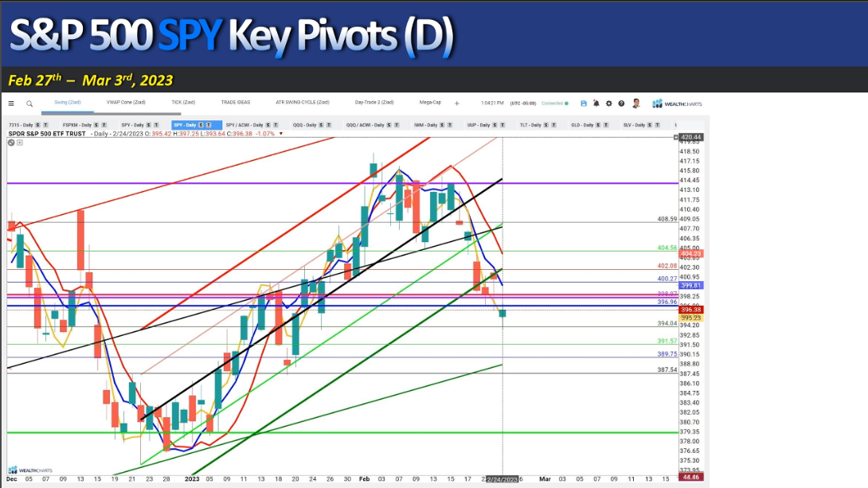Click the T icon on SPY / ACWI tab
The height and width of the screenshot is (488, 868).
click(x=276, y=125)
